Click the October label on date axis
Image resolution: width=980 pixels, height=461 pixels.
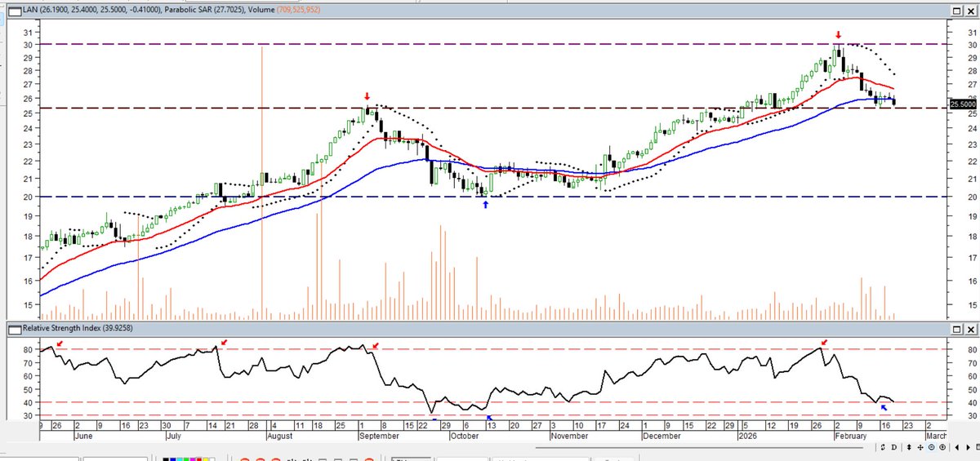click(466, 437)
